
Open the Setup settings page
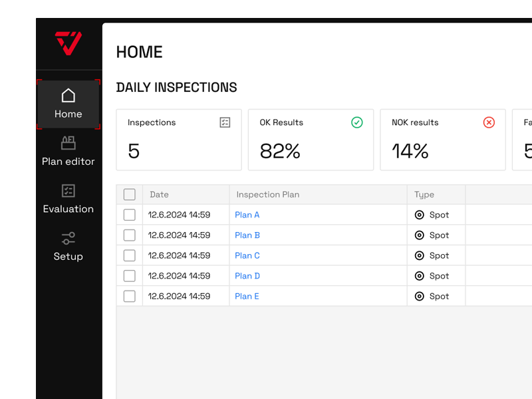pyautogui.click(x=68, y=246)
